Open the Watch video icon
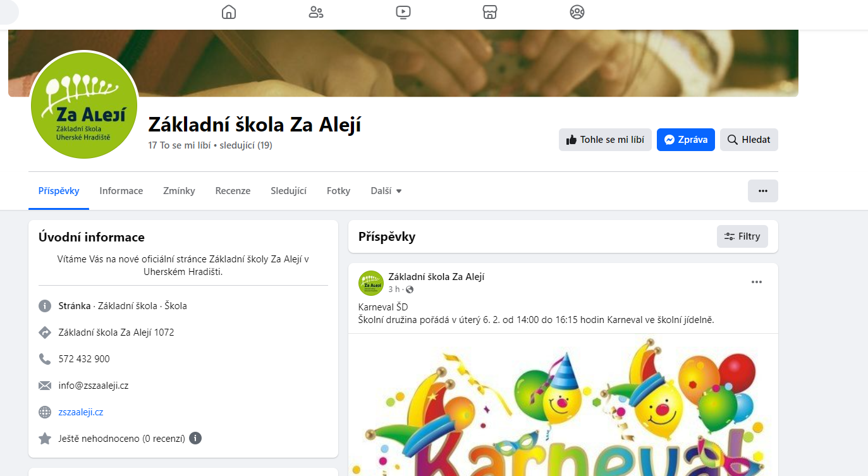 [403, 12]
